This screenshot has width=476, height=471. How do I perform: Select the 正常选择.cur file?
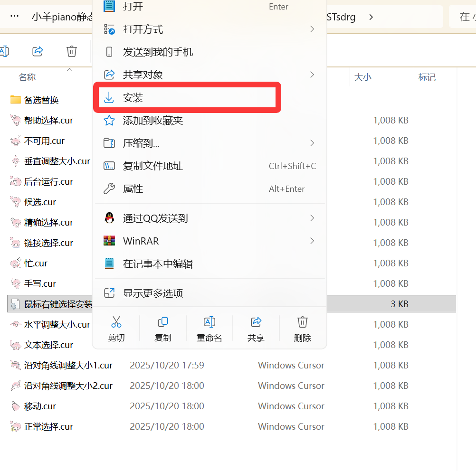pos(48,427)
